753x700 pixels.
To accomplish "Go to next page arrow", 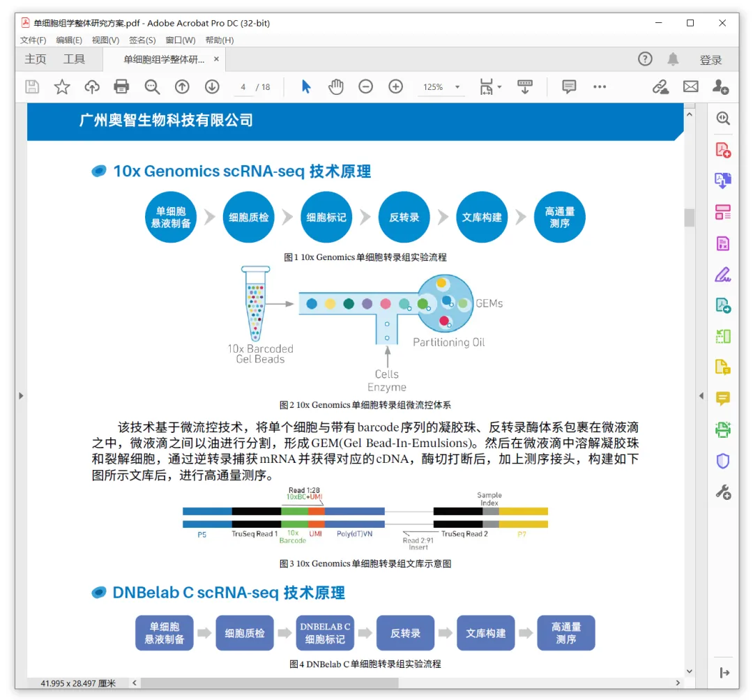I will 212,87.
